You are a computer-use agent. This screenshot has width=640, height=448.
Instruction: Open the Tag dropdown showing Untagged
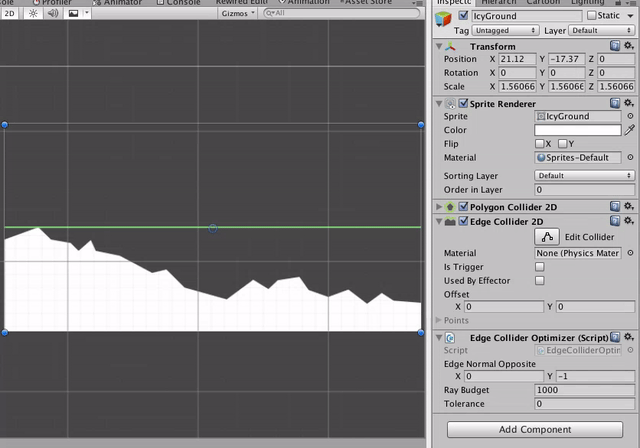(505, 31)
